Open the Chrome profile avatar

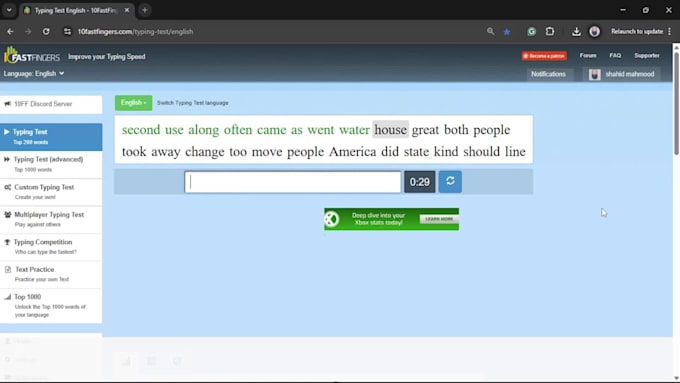pos(595,31)
